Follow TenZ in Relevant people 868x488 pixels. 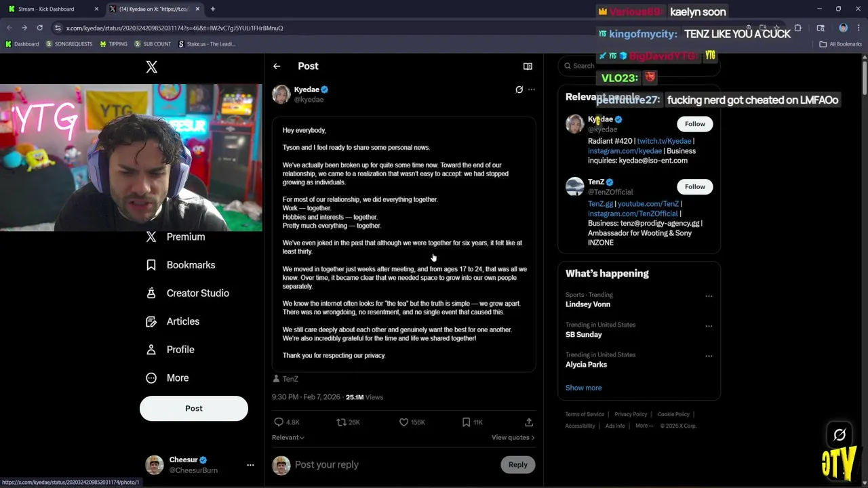tap(694, 187)
